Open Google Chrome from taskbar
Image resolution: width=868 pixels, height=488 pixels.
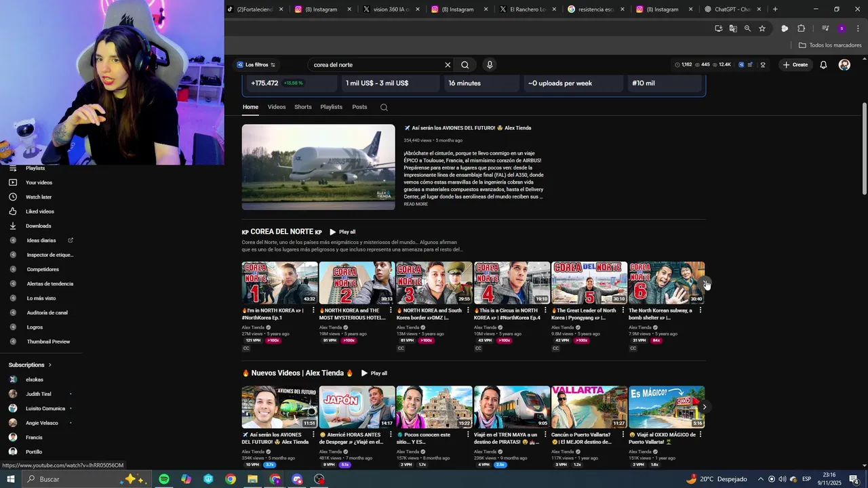click(x=231, y=479)
